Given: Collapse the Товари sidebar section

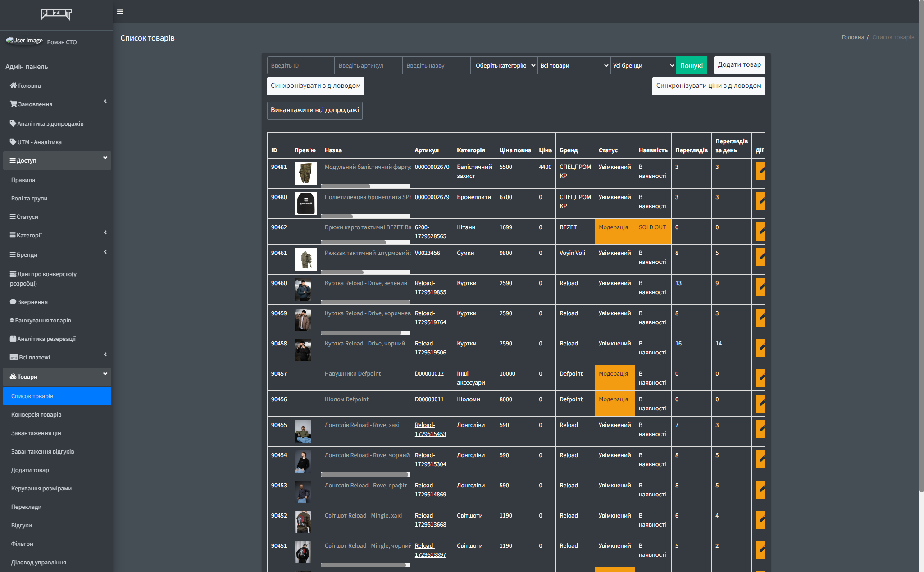Looking at the screenshot, I should (57, 377).
